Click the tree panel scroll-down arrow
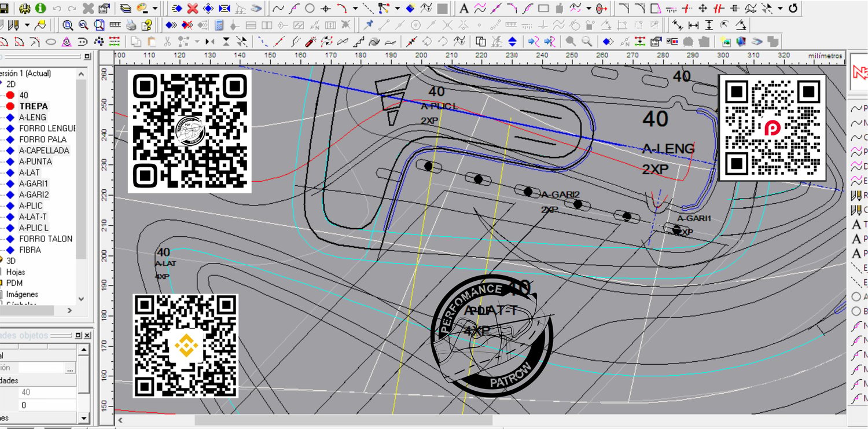The image size is (868, 429). (x=81, y=299)
